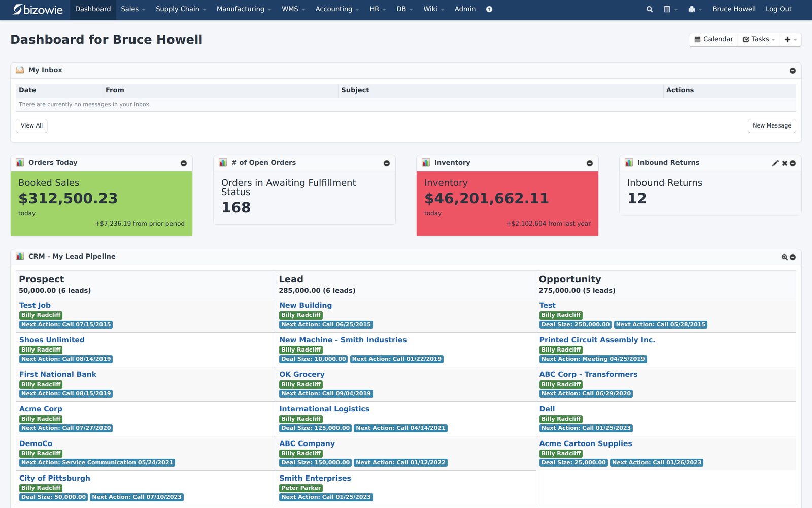Open Acme Cartoon Supplies opportunity

585,443
